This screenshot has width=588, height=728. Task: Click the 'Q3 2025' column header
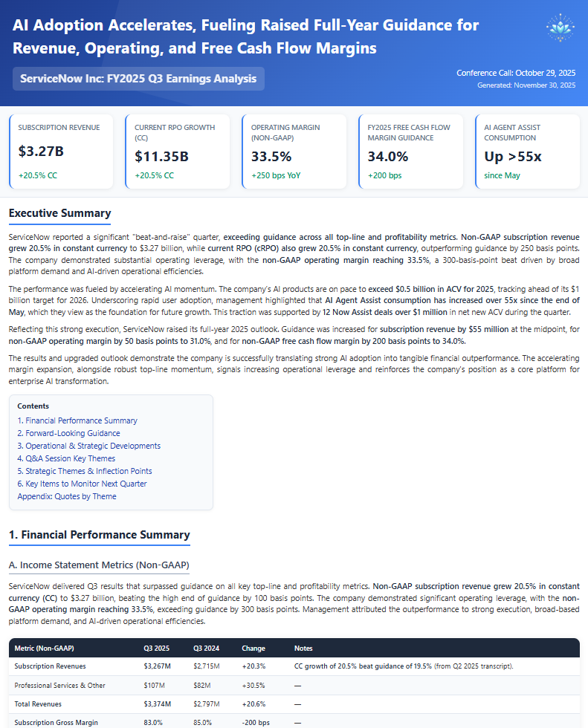[x=157, y=648]
